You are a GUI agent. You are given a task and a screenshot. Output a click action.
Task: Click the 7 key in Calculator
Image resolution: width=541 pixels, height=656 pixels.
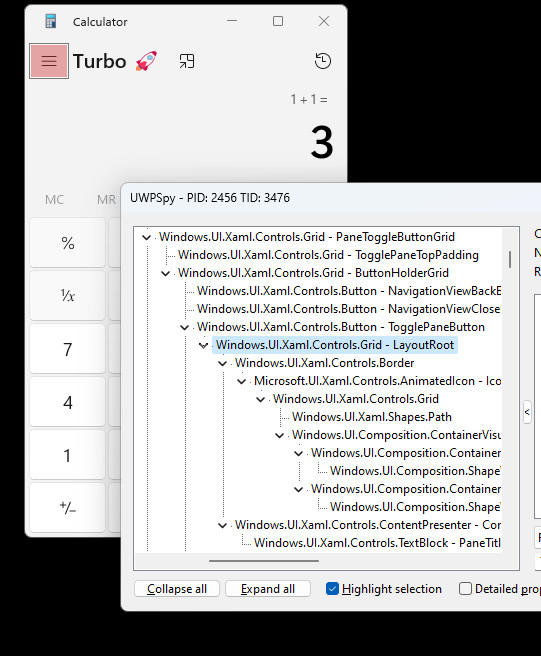coord(68,349)
